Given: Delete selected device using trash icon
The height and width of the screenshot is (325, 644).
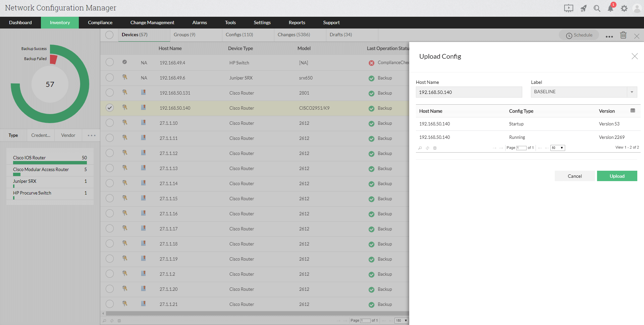Looking at the screenshot, I should tap(624, 35).
